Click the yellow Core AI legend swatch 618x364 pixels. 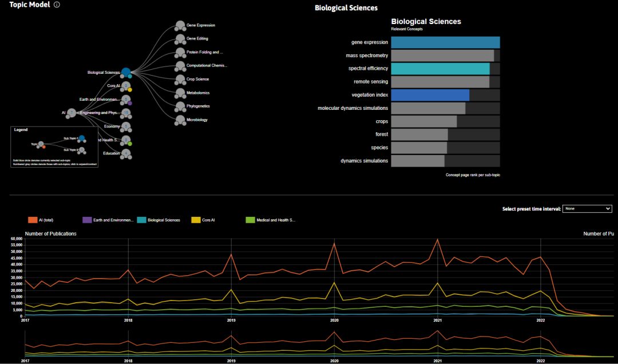click(x=196, y=220)
